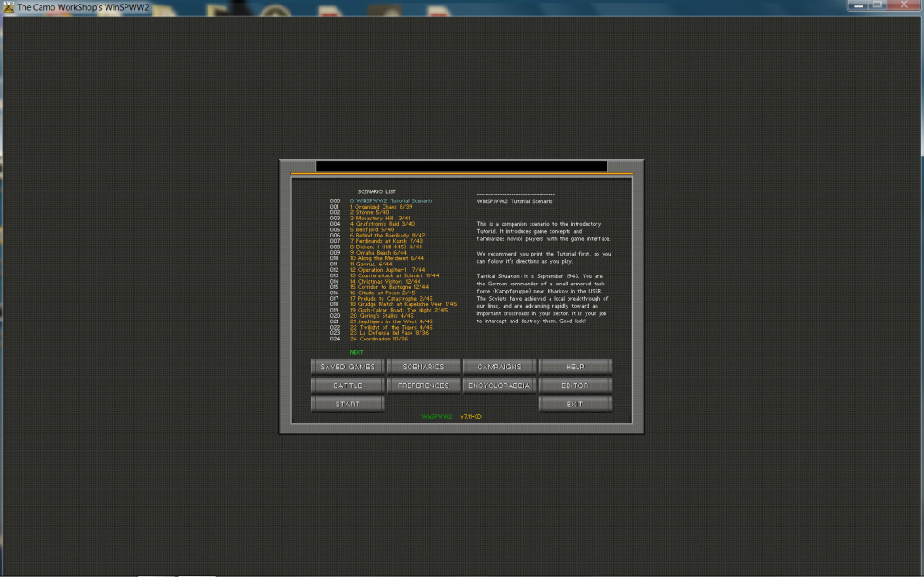Pick scenario 10 Along the Merderet 6/44
This screenshot has width=924, height=577.
tap(386, 258)
